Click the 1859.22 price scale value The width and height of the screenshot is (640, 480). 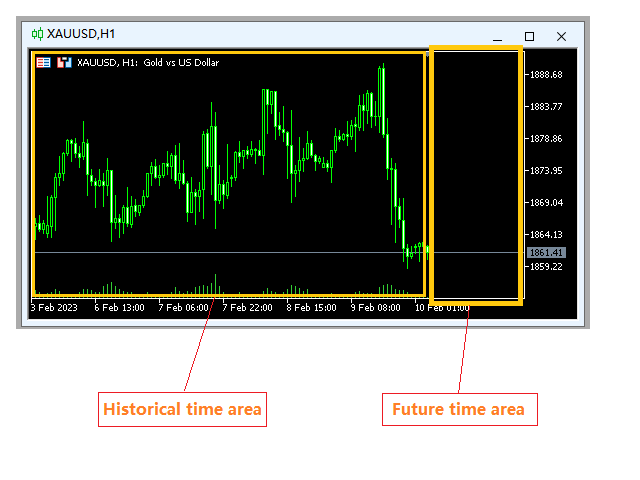coord(546,267)
